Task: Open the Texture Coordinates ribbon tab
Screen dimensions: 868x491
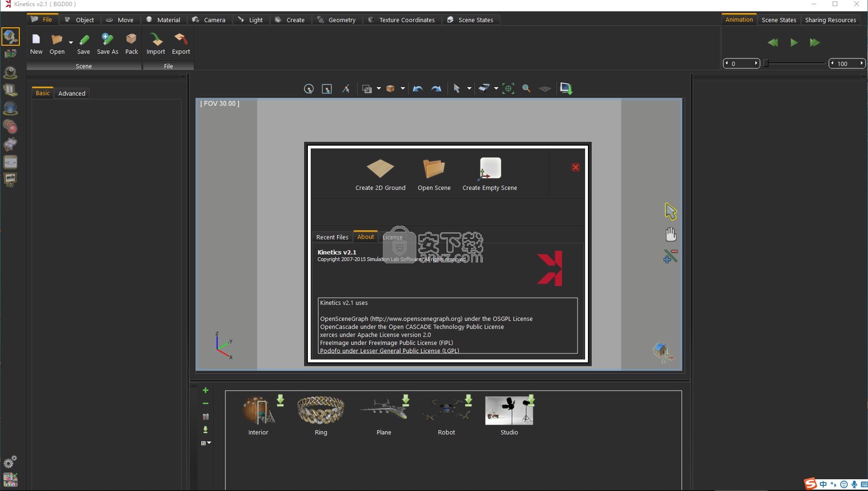Action: (x=402, y=20)
